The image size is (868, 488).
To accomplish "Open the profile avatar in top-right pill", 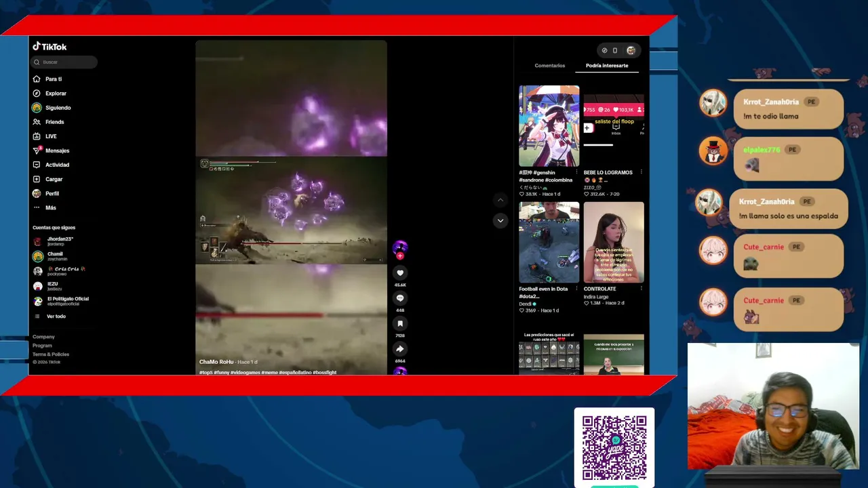I will pyautogui.click(x=631, y=50).
